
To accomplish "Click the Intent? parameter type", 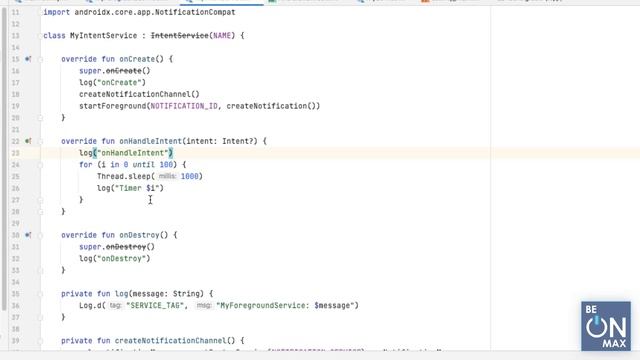I will tap(240, 141).
